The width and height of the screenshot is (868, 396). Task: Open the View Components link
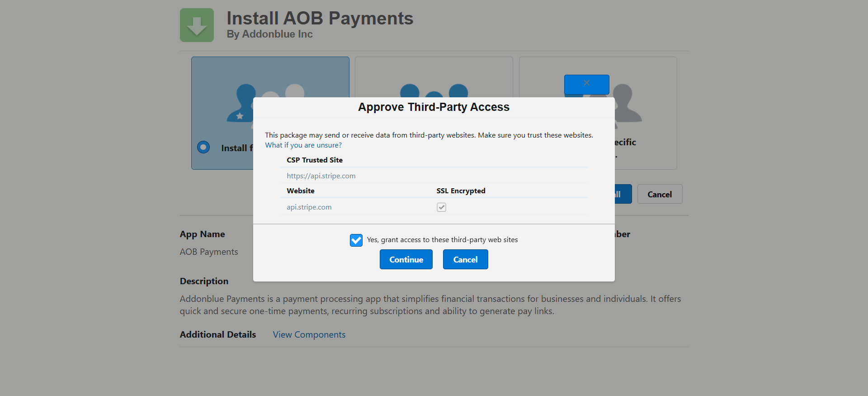click(x=309, y=334)
